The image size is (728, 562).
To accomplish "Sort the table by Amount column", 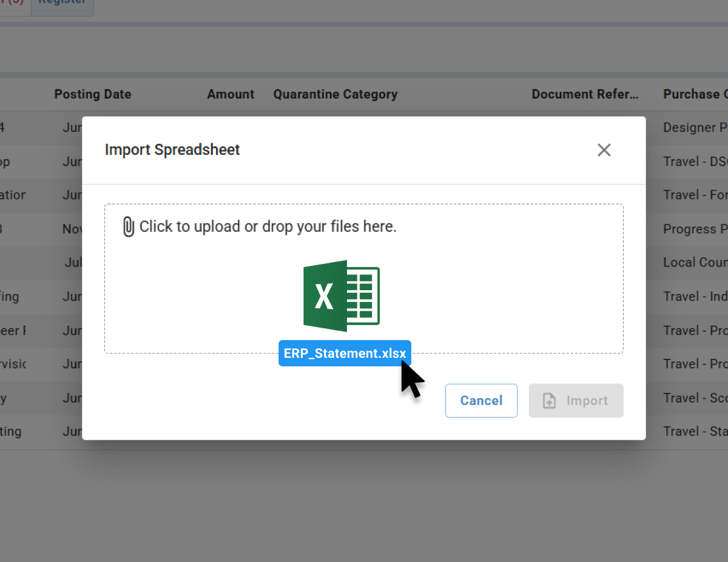I will point(231,94).
